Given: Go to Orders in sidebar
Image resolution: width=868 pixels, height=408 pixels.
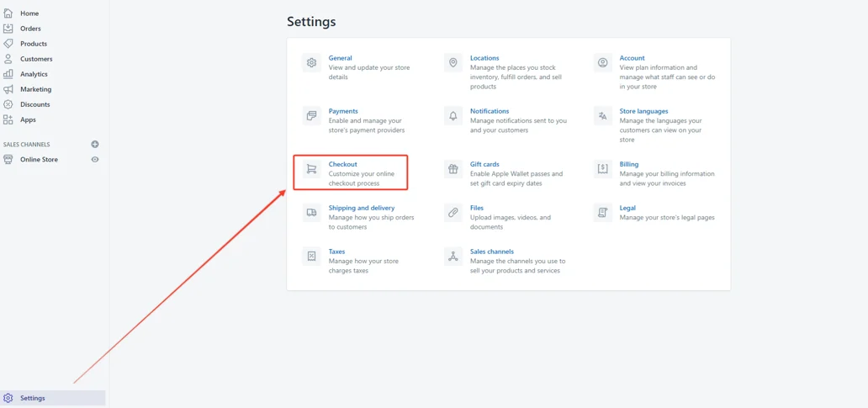Looking at the screenshot, I should pyautogui.click(x=30, y=29).
